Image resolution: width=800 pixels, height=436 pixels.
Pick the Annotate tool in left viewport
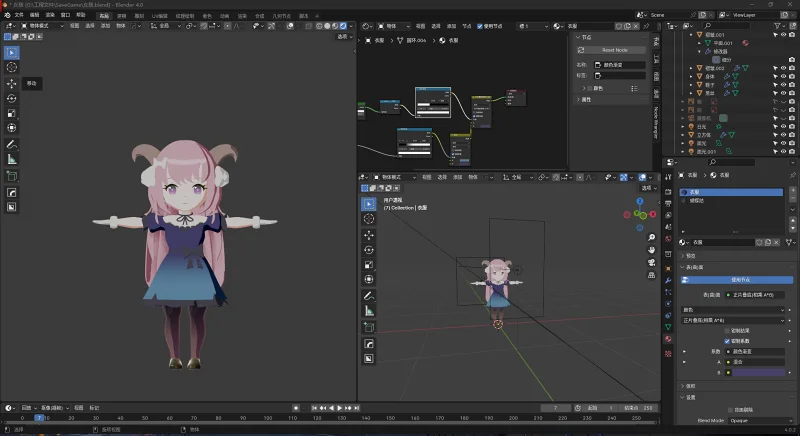(x=12, y=144)
